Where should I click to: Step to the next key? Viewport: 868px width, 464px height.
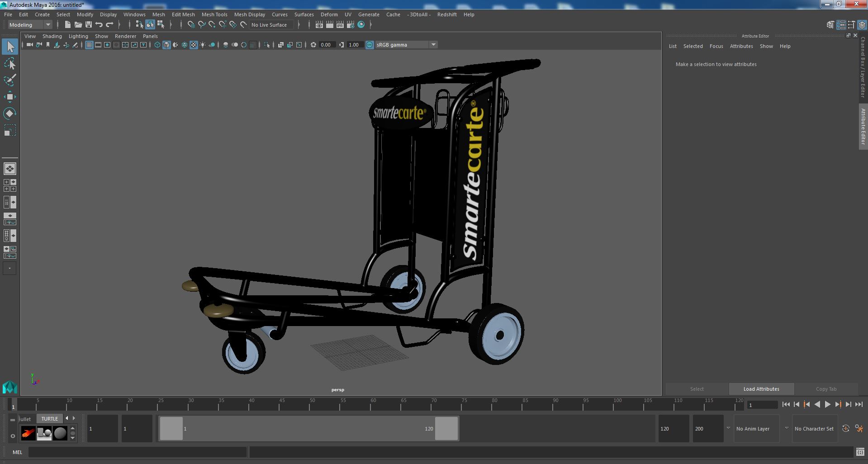tap(838, 405)
